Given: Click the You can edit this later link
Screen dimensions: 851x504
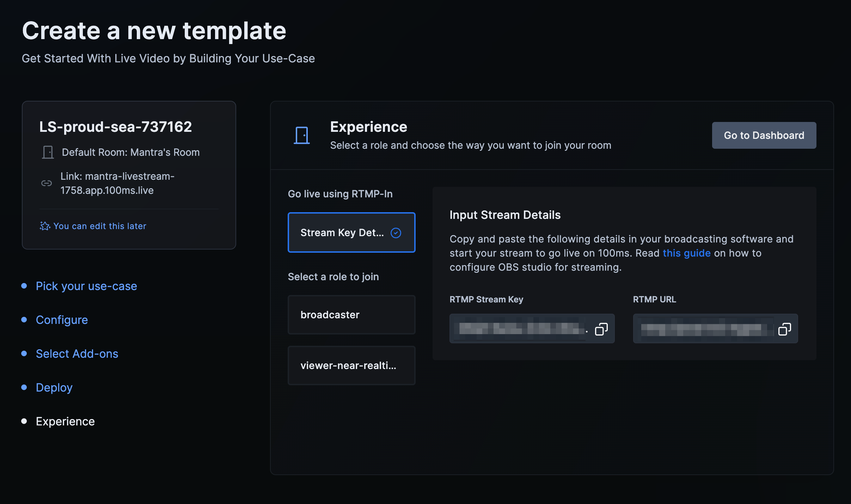Looking at the screenshot, I should [100, 226].
